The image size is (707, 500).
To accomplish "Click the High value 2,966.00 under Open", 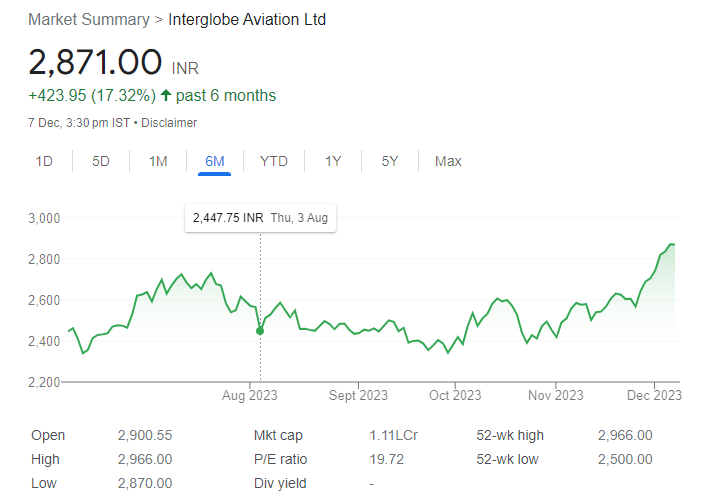I will (145, 459).
